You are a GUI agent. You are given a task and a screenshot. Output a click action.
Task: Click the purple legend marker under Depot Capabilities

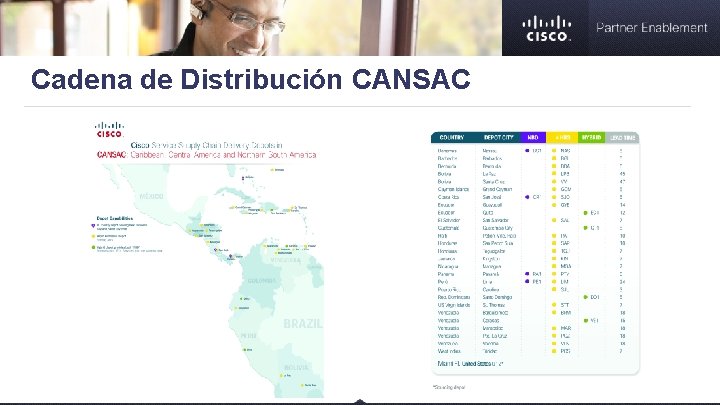coord(93,226)
